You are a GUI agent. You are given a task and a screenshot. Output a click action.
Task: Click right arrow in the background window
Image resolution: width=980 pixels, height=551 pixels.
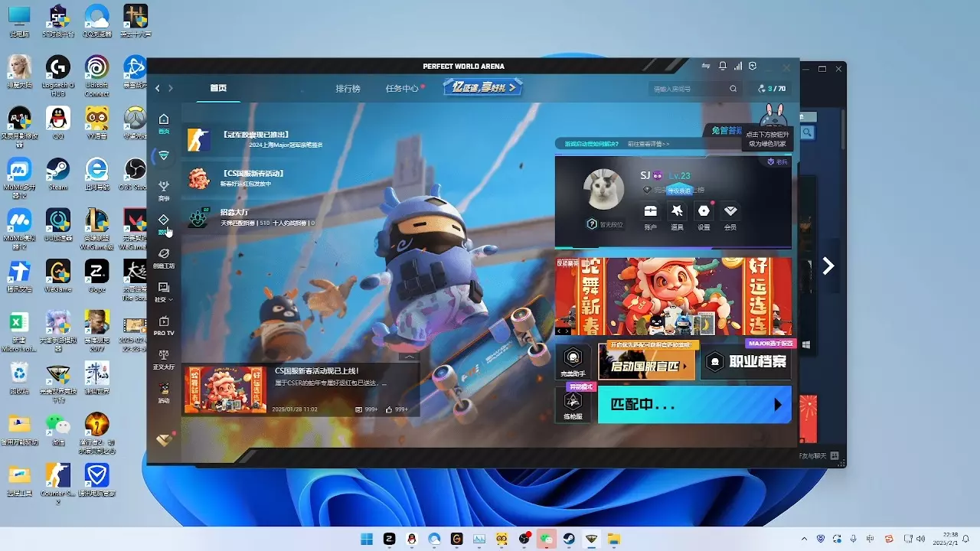pos(828,266)
